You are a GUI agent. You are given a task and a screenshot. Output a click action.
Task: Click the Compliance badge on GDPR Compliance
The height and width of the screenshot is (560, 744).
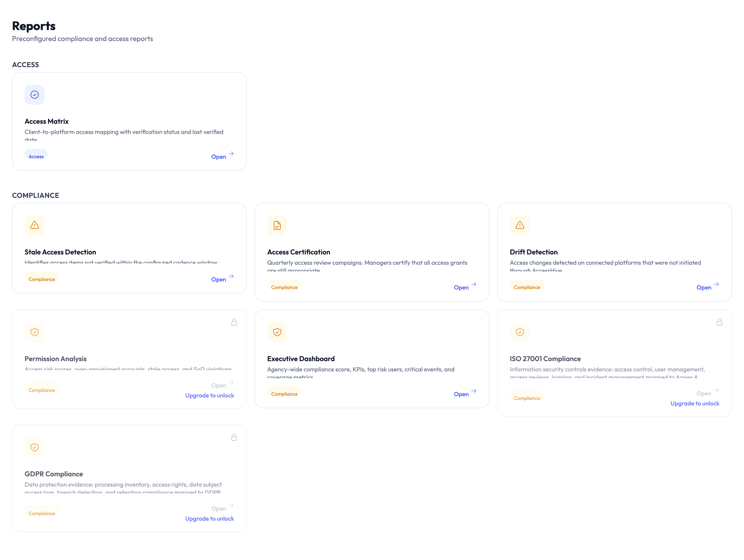click(x=42, y=513)
